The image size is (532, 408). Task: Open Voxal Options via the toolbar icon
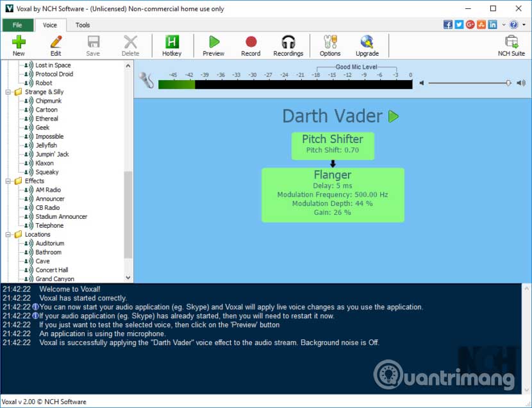point(329,45)
